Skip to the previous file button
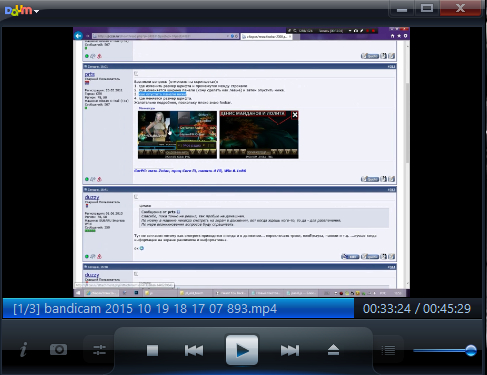 [194, 350]
